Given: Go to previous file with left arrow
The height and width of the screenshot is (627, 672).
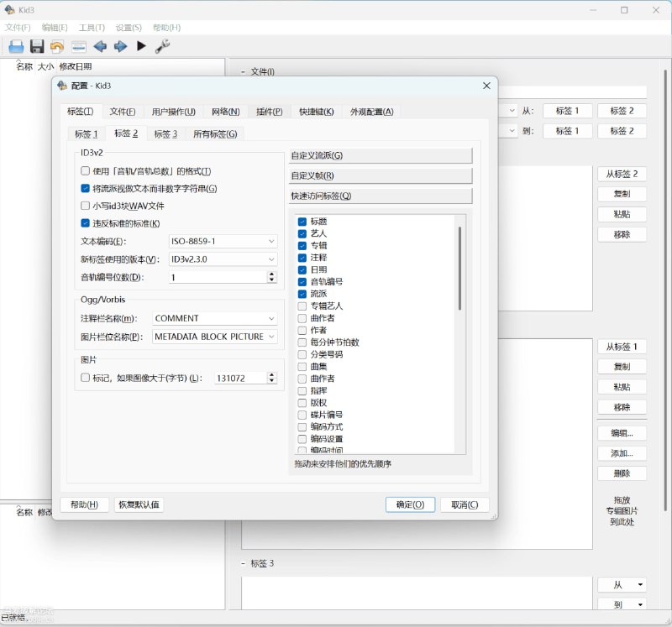Looking at the screenshot, I should tap(100, 46).
